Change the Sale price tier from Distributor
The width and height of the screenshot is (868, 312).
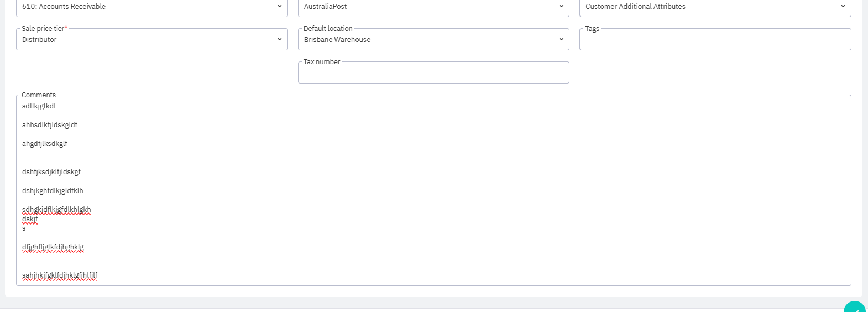pos(151,40)
